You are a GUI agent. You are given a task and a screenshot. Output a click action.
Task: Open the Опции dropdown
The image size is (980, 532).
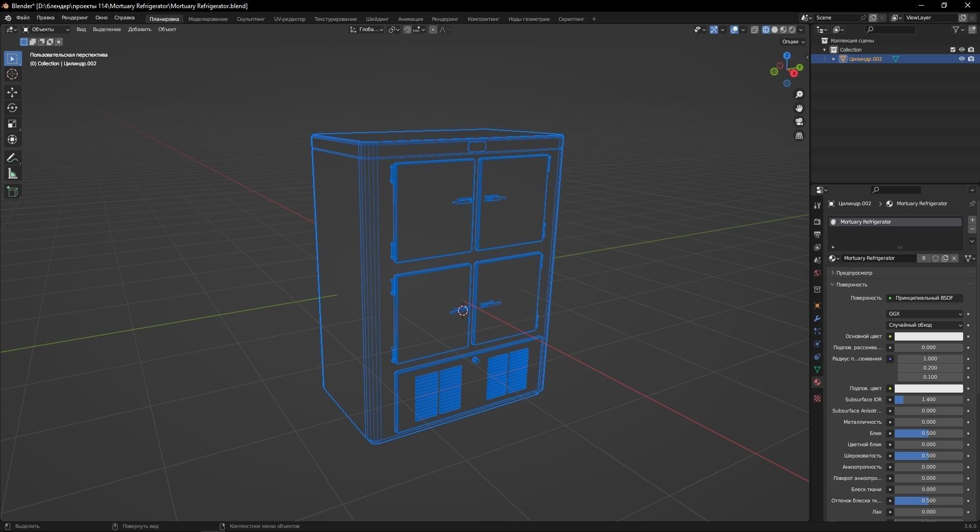[x=793, y=42]
